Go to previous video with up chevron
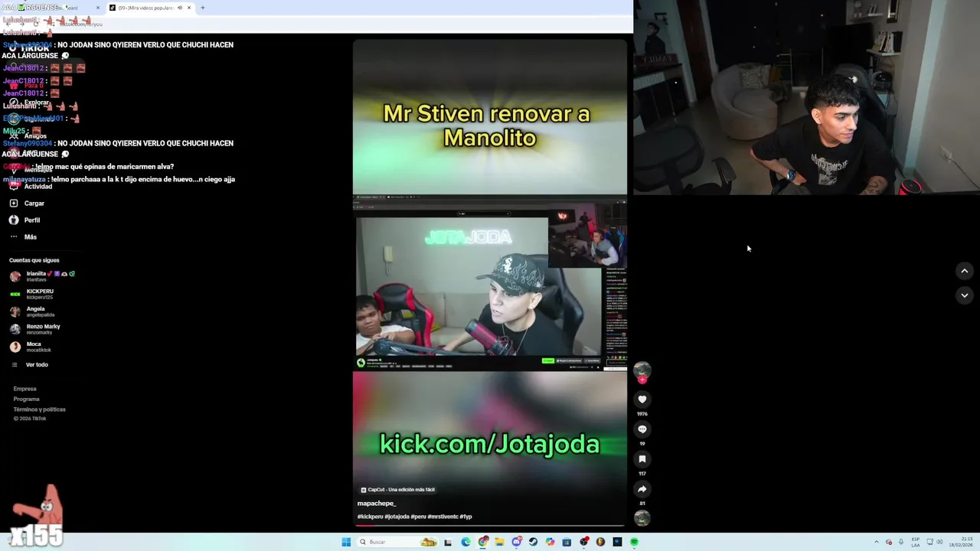Screen dimensions: 980x551 tap(964, 271)
